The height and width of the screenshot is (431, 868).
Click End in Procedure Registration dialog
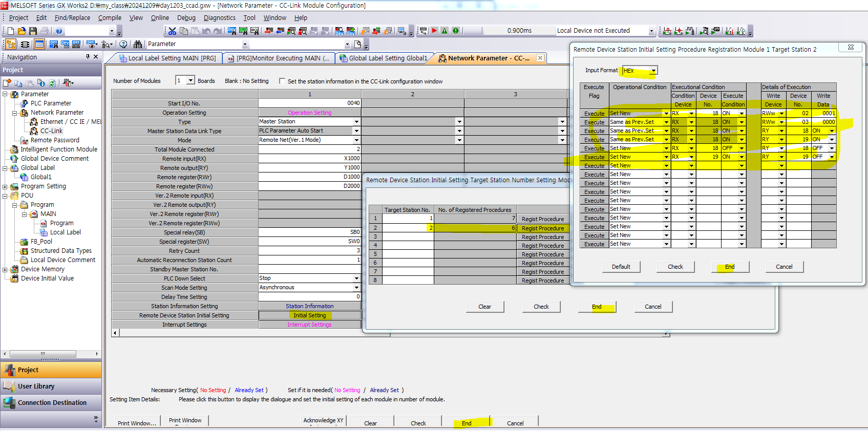click(730, 267)
